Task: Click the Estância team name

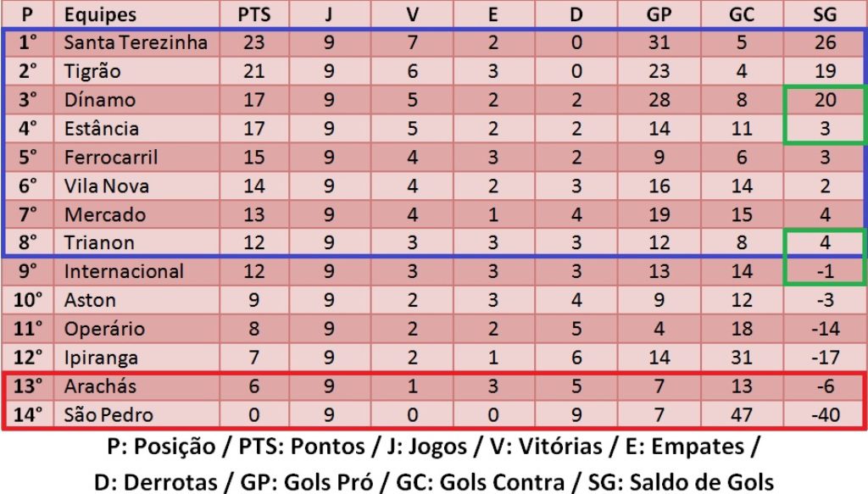Action: [102, 129]
